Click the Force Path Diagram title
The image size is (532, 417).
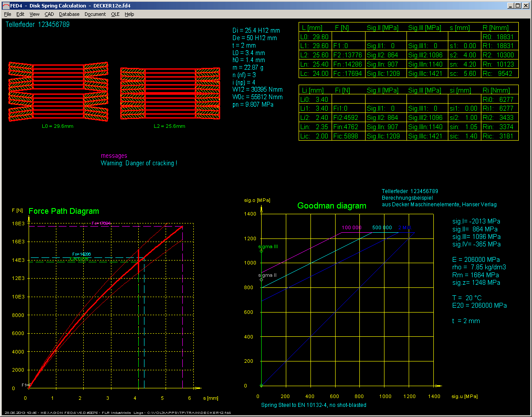(63, 211)
